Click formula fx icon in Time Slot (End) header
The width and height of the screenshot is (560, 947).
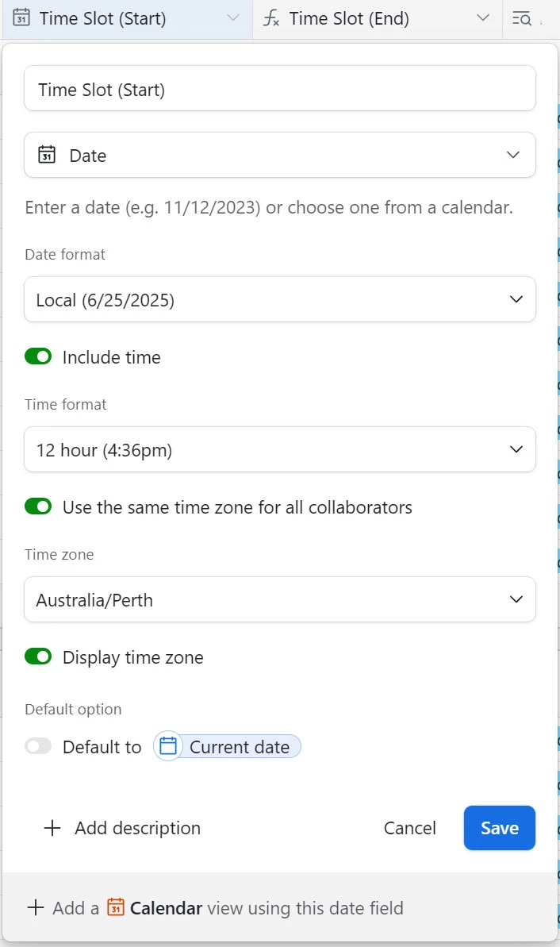coord(271,18)
